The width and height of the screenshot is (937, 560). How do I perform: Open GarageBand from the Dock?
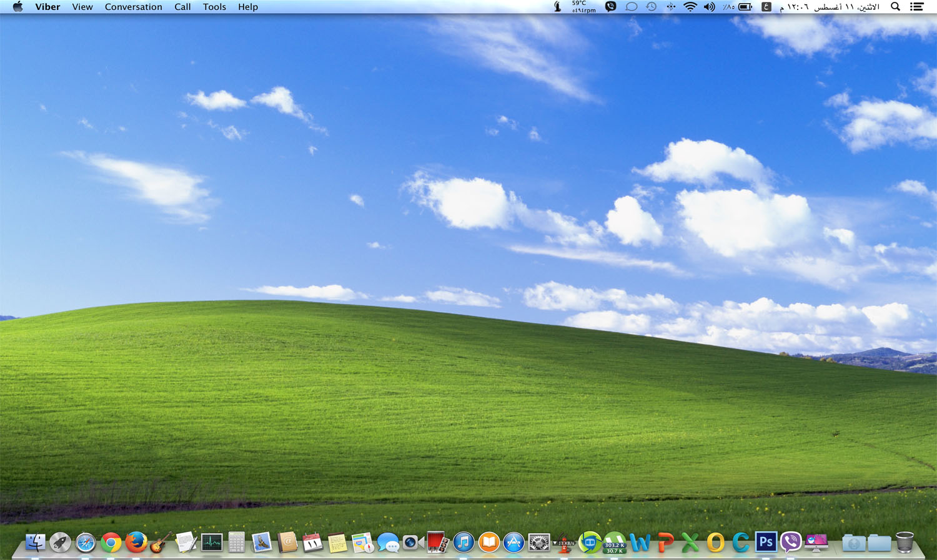tap(161, 542)
